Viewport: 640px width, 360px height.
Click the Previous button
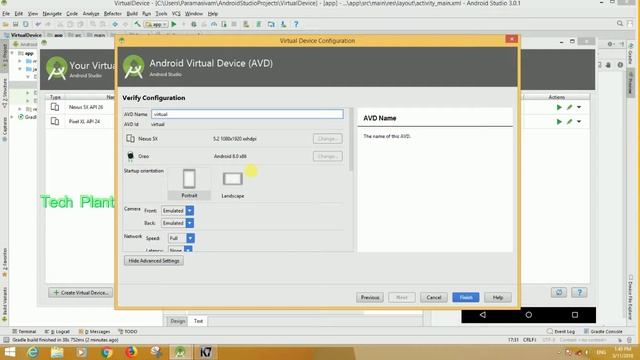tap(370, 298)
